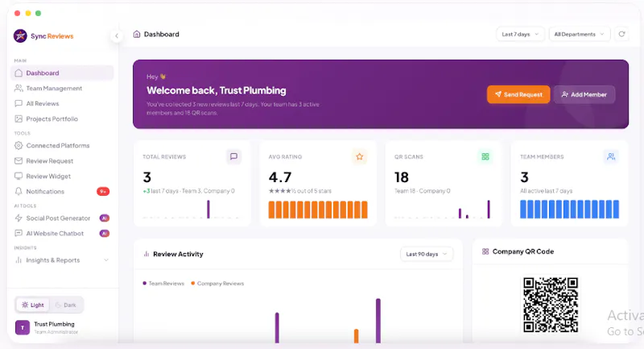Click the company QR code image

[x=551, y=305]
